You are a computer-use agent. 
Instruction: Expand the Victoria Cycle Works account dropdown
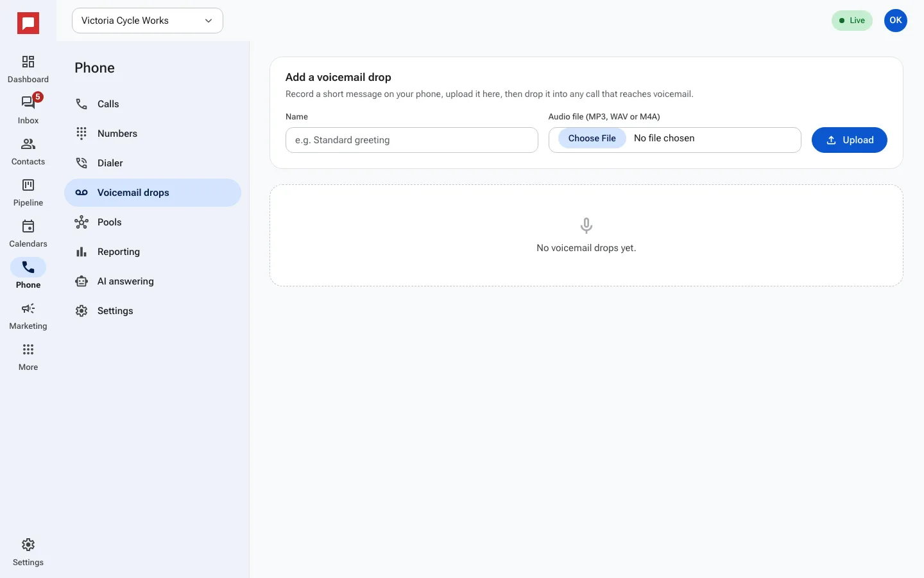(148, 21)
